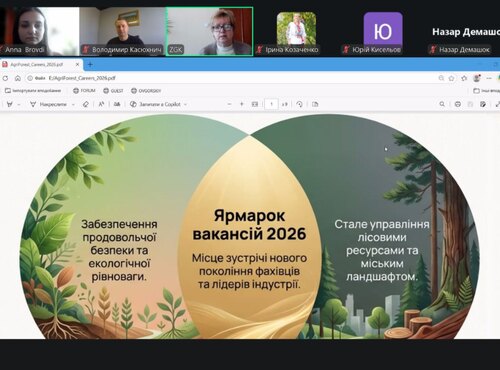This screenshot has height=370, width=500.
Task: Click muted mic icon of Юрій Кисельов
Action: click(x=346, y=50)
